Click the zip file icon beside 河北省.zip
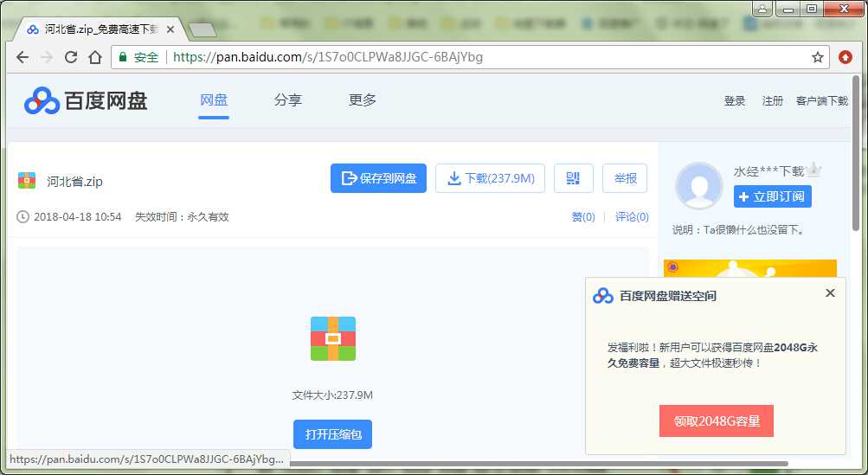Viewport: 868px width, 475px height. [x=27, y=181]
